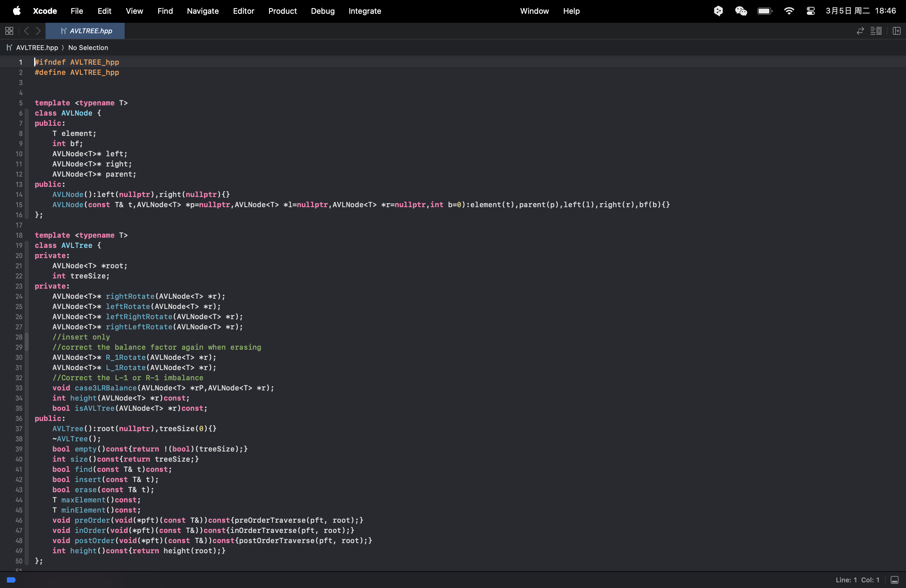This screenshot has height=588, width=906.
Task: Toggle code review with swap-arrows icon
Action: tap(860, 31)
